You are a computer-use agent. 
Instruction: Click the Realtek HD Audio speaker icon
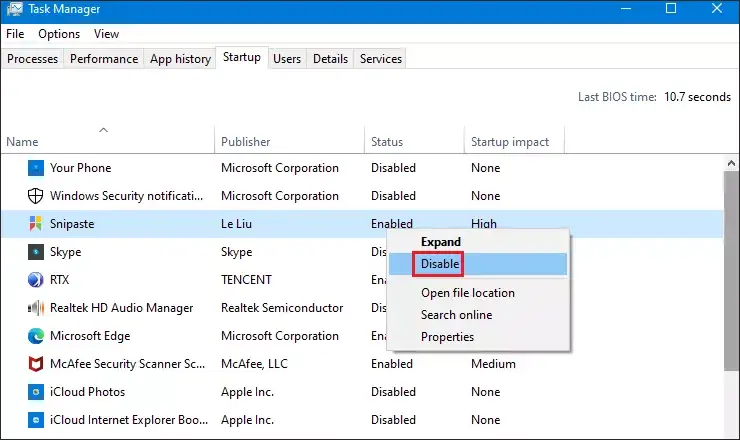tap(35, 308)
